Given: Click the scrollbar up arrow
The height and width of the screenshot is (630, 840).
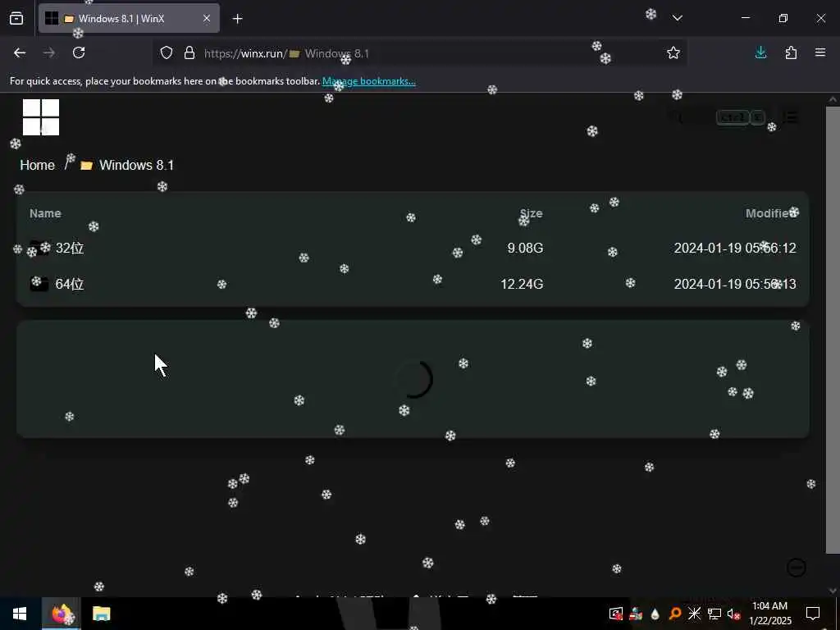Looking at the screenshot, I should (x=833, y=99).
